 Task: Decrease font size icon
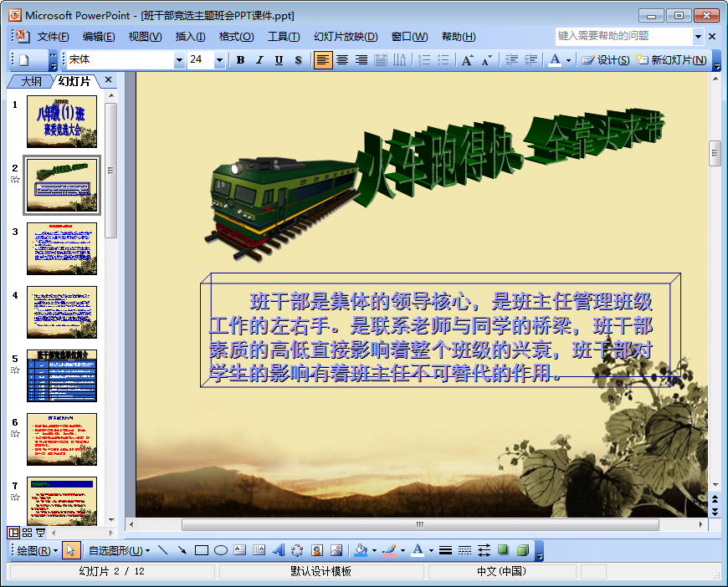point(486,60)
